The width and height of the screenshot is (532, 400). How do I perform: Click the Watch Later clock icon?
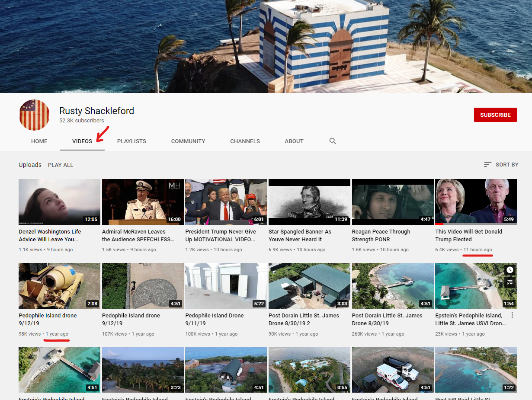pos(510,270)
